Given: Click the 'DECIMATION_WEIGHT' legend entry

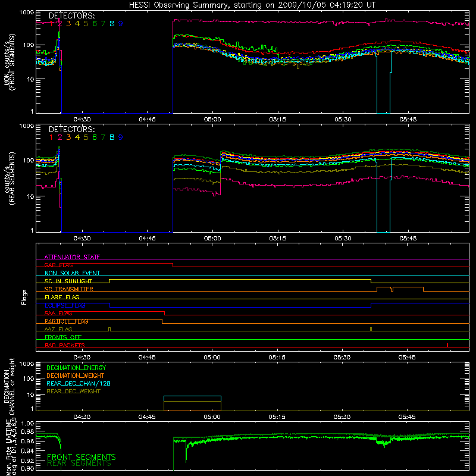Looking at the screenshot, I should tap(76, 376).
